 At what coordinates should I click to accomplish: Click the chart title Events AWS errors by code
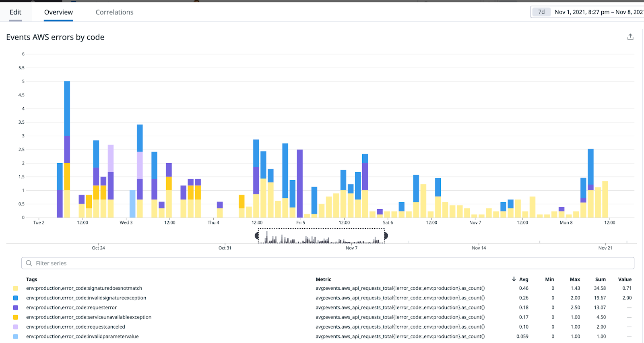(x=55, y=37)
